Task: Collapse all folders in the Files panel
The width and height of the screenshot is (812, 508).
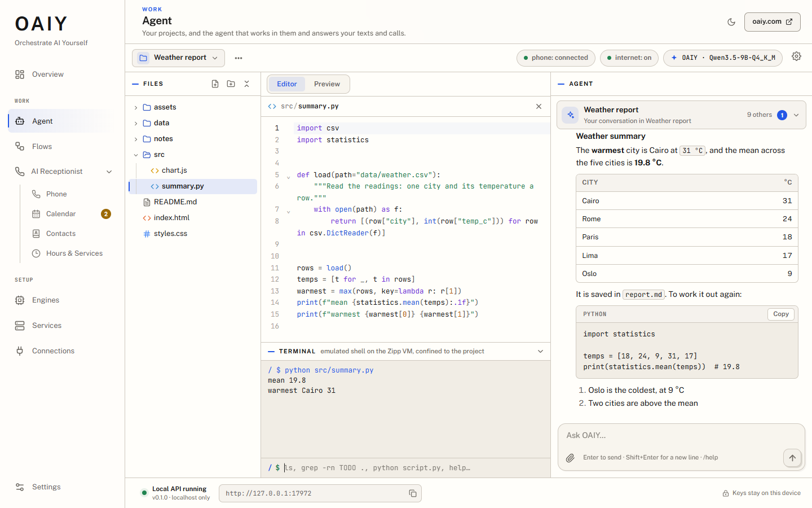Action: (x=246, y=84)
